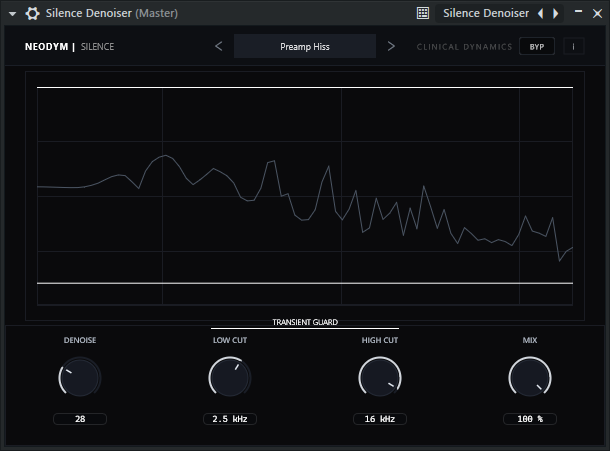Screen dimensions: 610x451
Task: Open the plugin options gear icon
Action: click(32, 14)
